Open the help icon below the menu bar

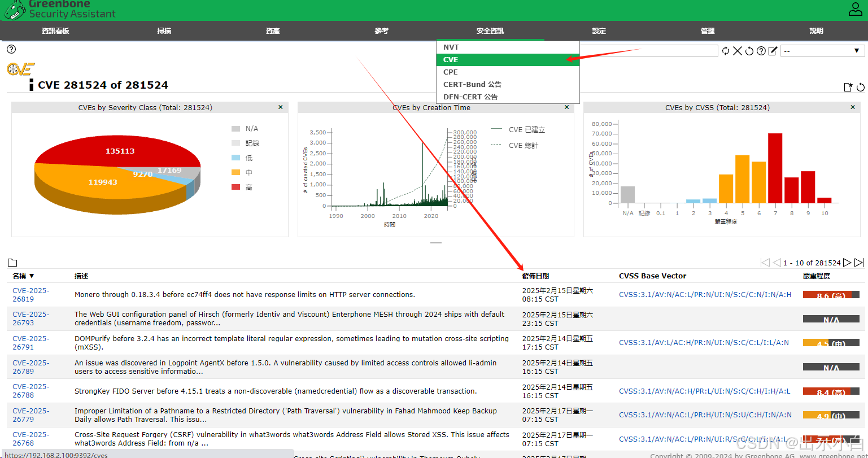pyautogui.click(x=11, y=49)
